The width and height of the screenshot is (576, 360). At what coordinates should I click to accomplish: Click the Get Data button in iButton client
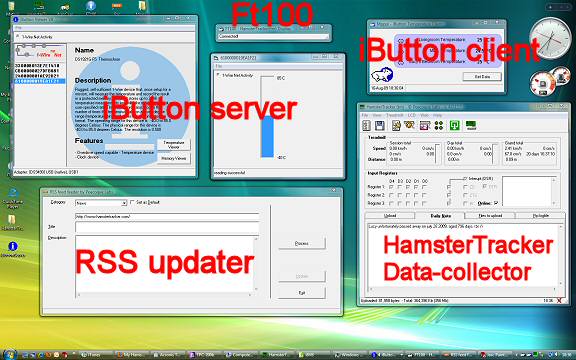[482, 76]
